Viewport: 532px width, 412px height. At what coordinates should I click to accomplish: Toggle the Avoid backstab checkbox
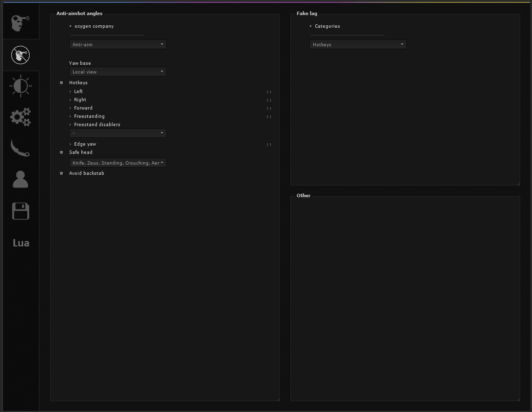click(61, 173)
